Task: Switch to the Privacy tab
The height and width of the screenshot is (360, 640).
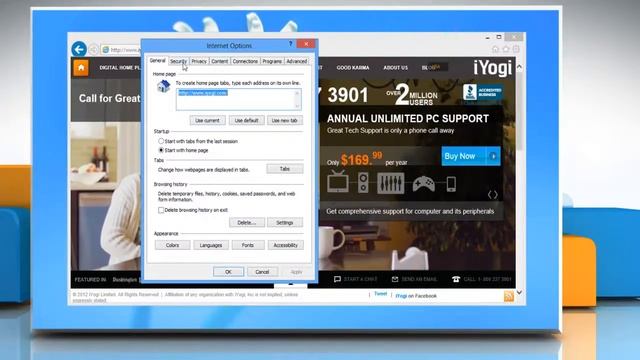Action: tap(199, 61)
